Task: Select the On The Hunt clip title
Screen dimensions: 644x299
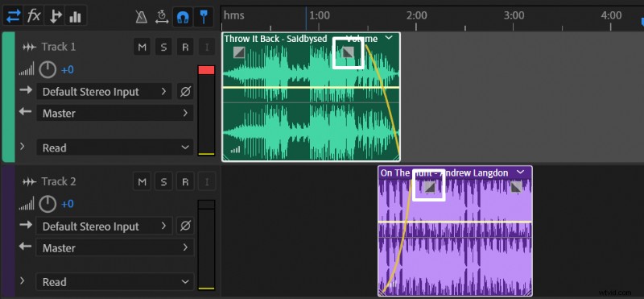Action: click(x=444, y=172)
